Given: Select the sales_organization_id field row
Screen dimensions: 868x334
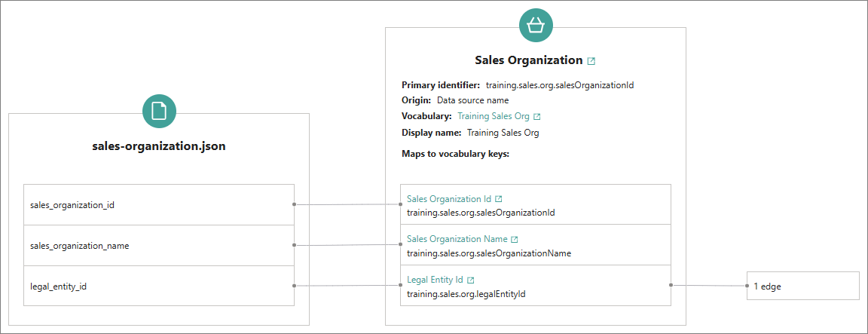Looking at the screenshot, I should click(158, 205).
